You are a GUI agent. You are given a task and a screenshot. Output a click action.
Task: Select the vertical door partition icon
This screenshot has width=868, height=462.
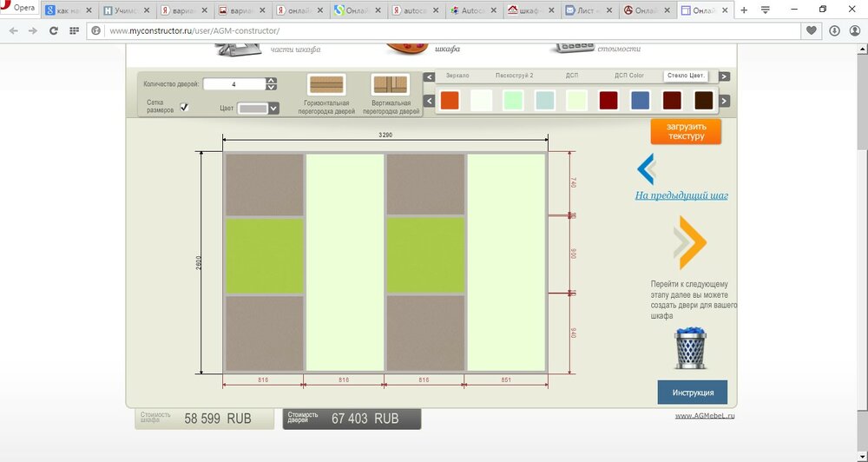point(390,85)
